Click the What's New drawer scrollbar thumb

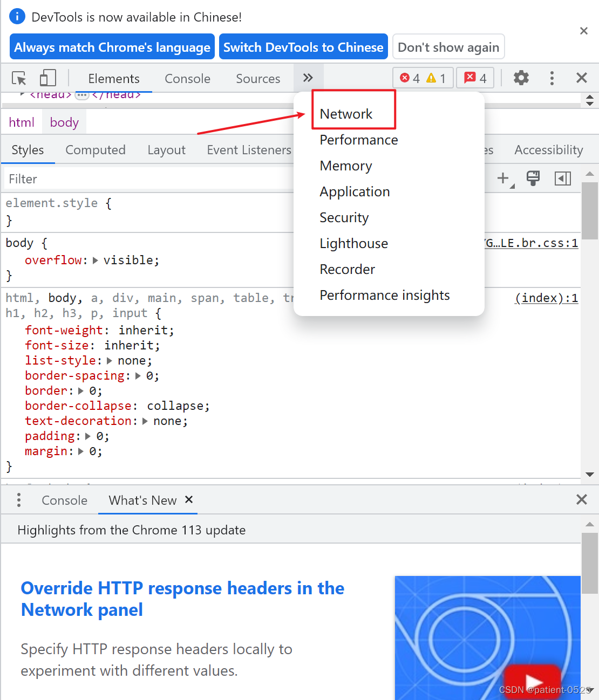590,563
